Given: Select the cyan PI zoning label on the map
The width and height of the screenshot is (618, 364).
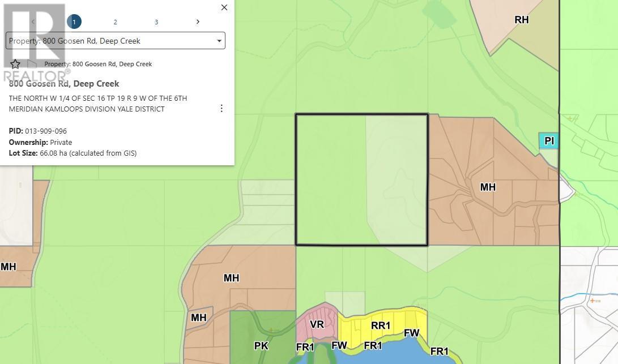Looking at the screenshot, I should tap(548, 140).
